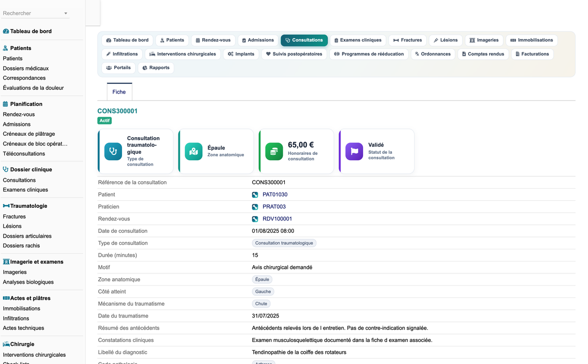
Task: Open Rendez-vous in top toolbar
Action: coord(213,40)
